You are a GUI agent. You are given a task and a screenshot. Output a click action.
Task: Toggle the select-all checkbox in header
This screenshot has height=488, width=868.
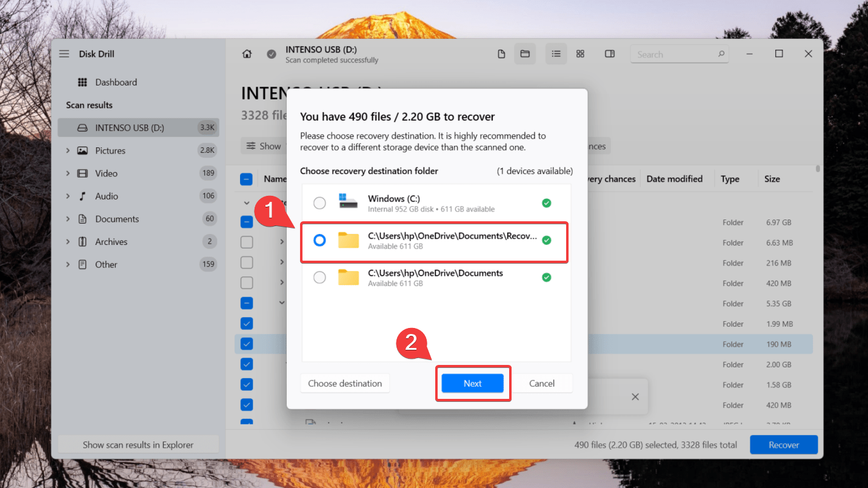(247, 179)
